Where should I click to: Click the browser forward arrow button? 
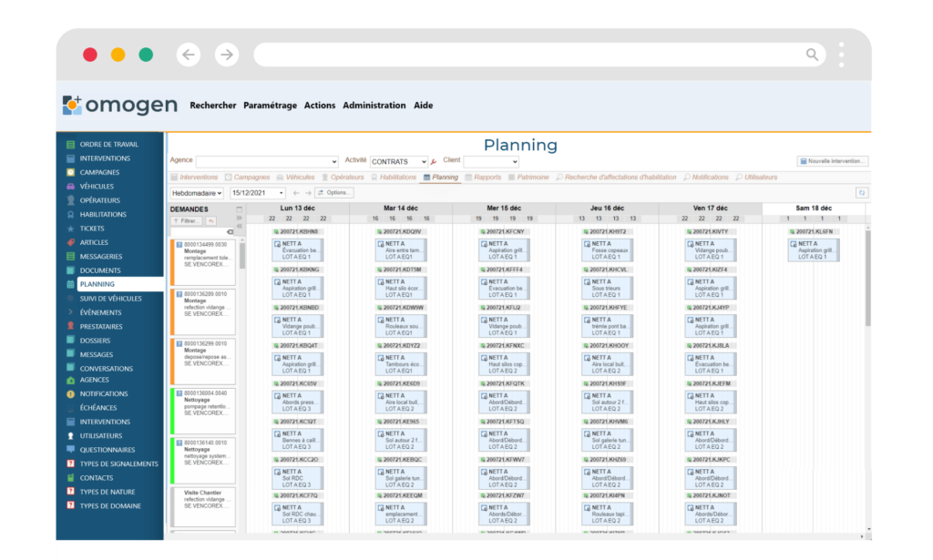pos(227,55)
